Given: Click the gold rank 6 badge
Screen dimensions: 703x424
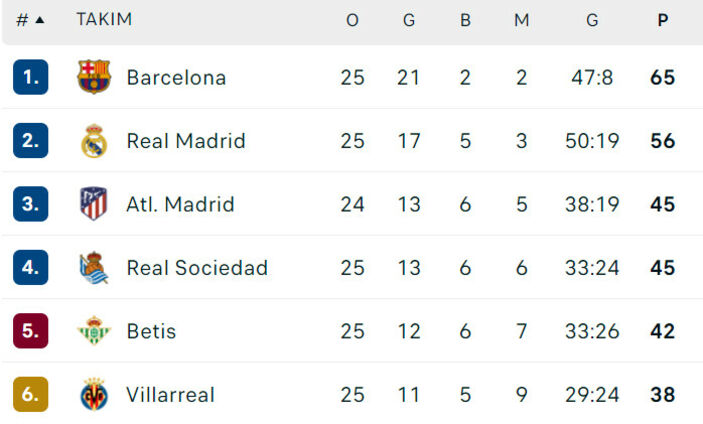Looking at the screenshot, I should click(30, 395).
